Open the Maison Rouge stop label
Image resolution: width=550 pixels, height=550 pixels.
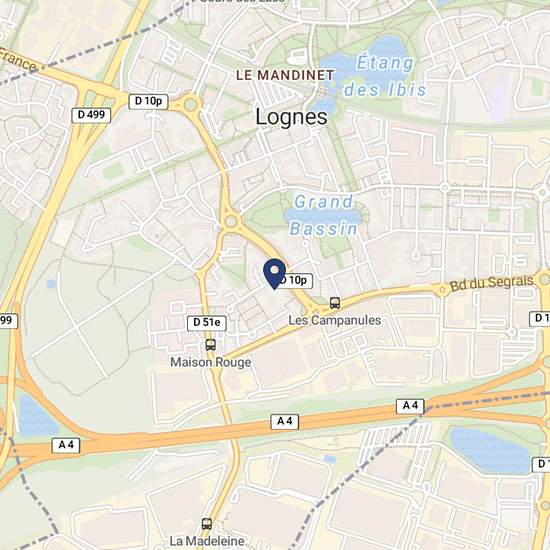point(210,362)
